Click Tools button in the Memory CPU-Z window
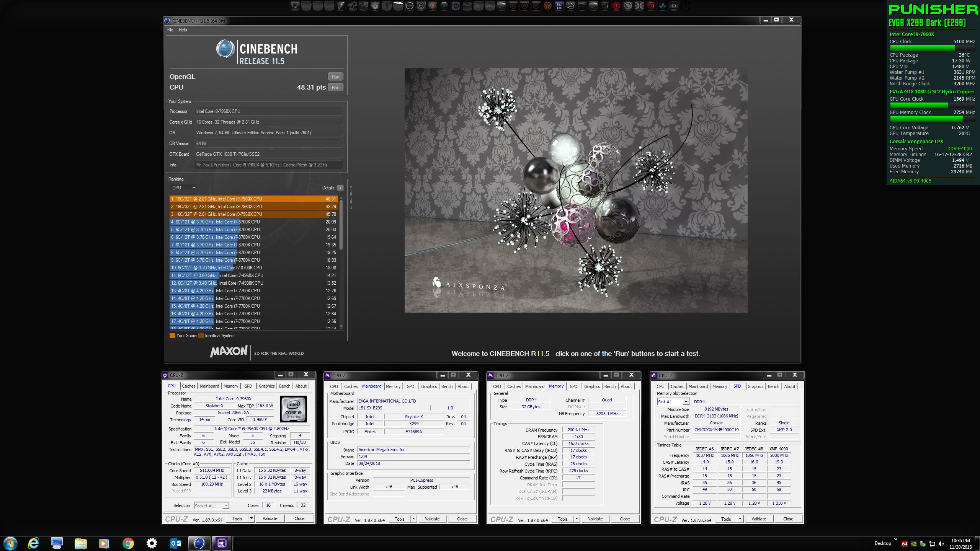The image size is (980, 551). coord(562,519)
